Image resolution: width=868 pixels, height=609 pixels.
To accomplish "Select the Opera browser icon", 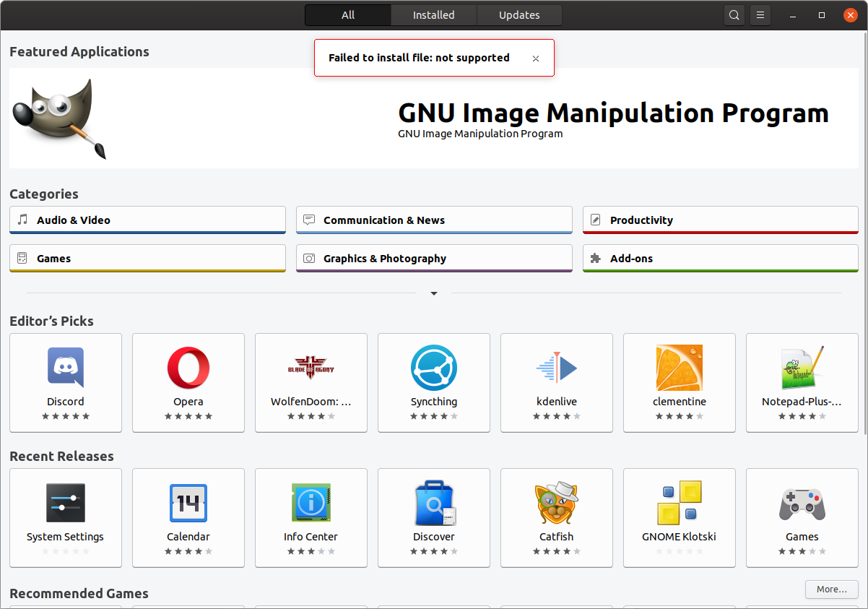I will point(188,368).
